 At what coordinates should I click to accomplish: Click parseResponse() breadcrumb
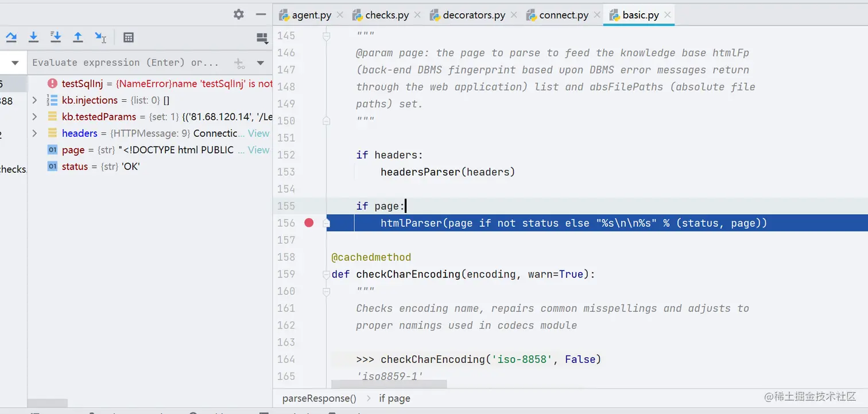click(x=319, y=398)
